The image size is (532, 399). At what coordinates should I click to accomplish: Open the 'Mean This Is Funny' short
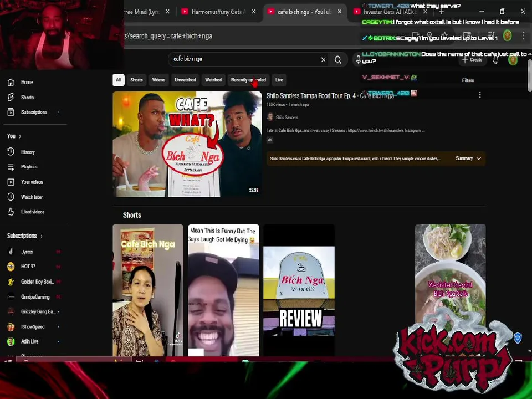[x=223, y=290]
